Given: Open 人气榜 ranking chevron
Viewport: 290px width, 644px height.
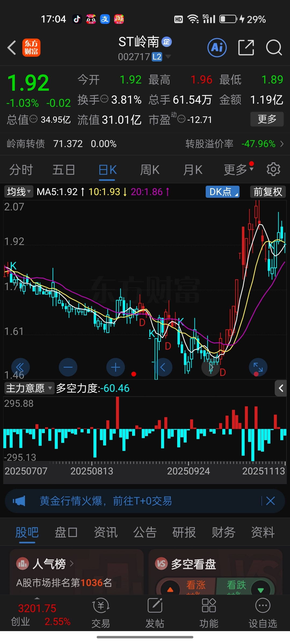Looking at the screenshot, I should pos(71,564).
